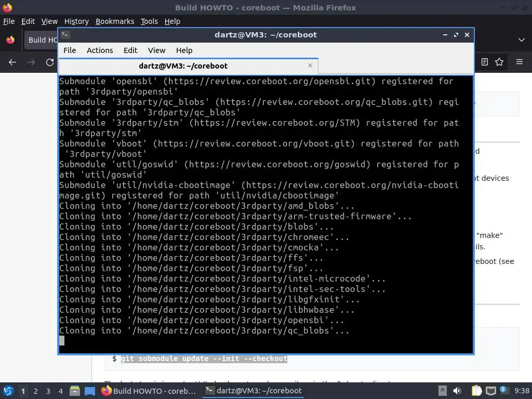This screenshot has width=532, height=399.
Task: Open the LXQt application launcher menu
Action: pos(8,391)
